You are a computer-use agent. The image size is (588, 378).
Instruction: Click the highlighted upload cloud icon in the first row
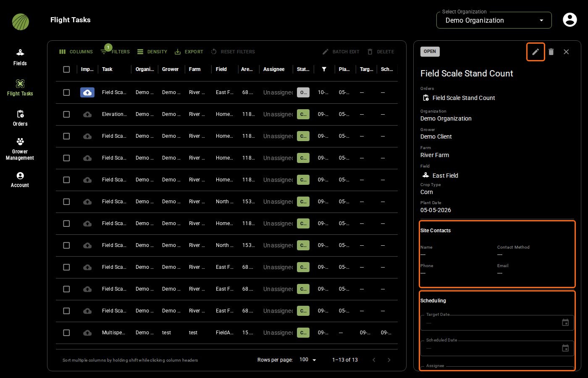click(x=87, y=92)
